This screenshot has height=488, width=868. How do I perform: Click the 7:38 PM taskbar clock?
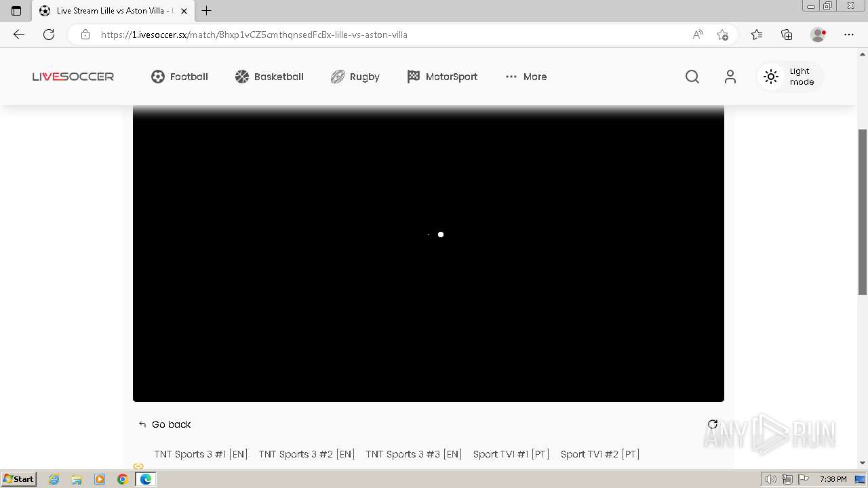click(x=833, y=479)
